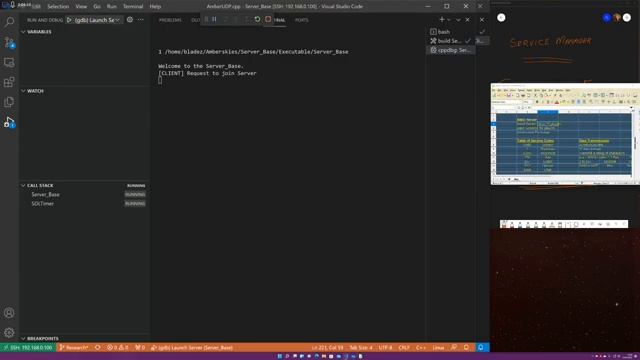The image size is (640, 360).
Task: Click white circle icon in whiteboard window top-left
Action: [501, 18]
